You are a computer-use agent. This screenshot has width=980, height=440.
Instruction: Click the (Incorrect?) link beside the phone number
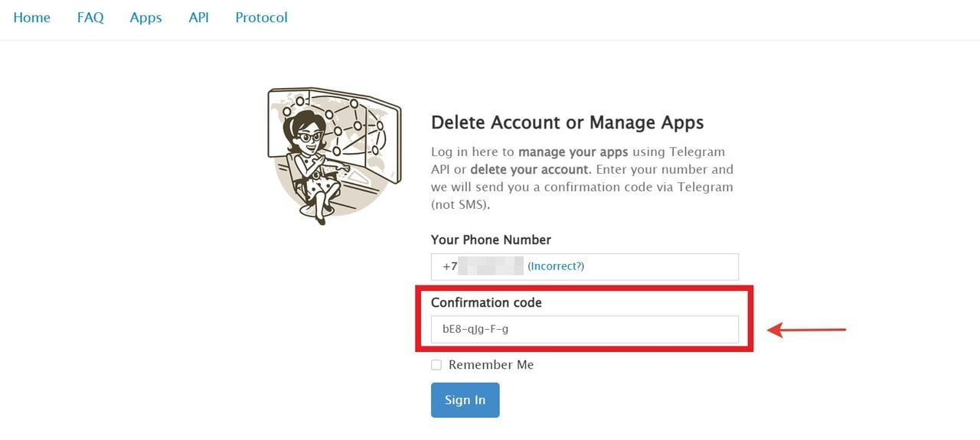click(556, 266)
